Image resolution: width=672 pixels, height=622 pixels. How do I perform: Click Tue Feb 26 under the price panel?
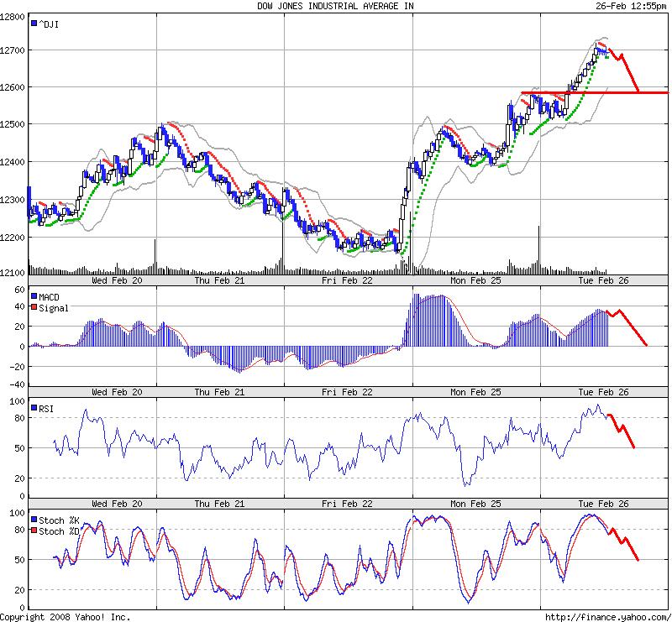point(603,280)
